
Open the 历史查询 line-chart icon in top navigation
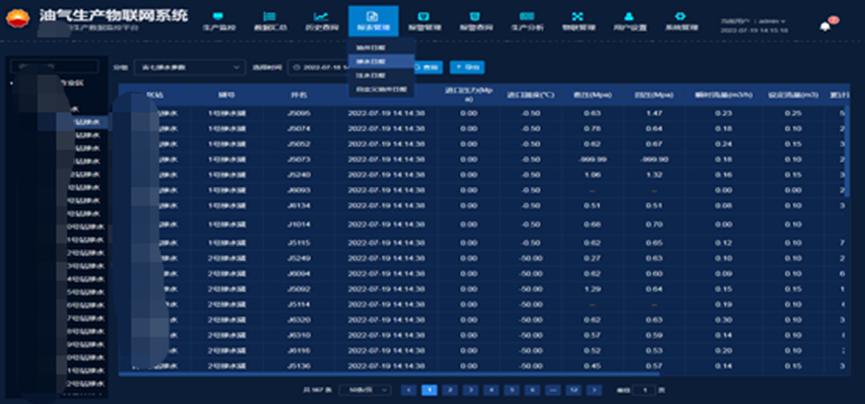[x=321, y=17]
